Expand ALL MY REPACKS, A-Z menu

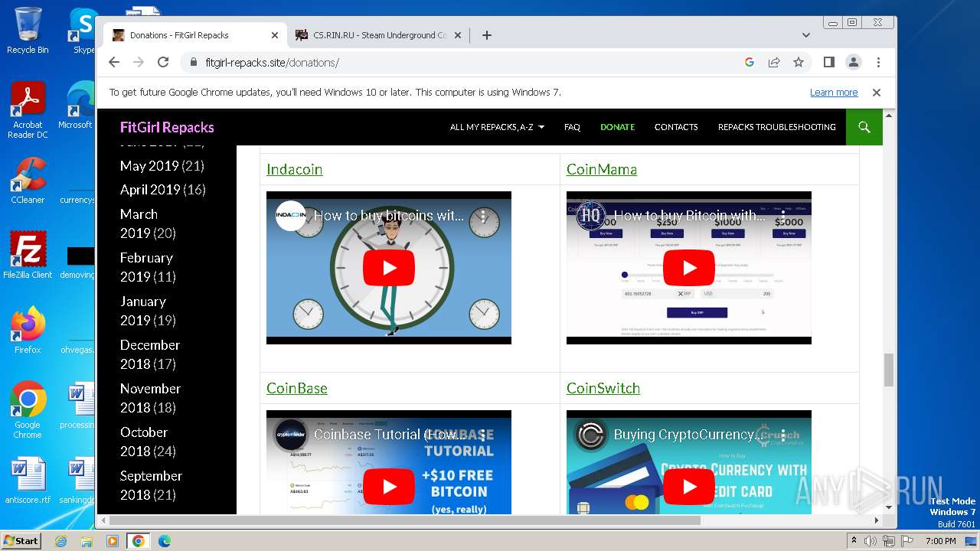coord(497,127)
